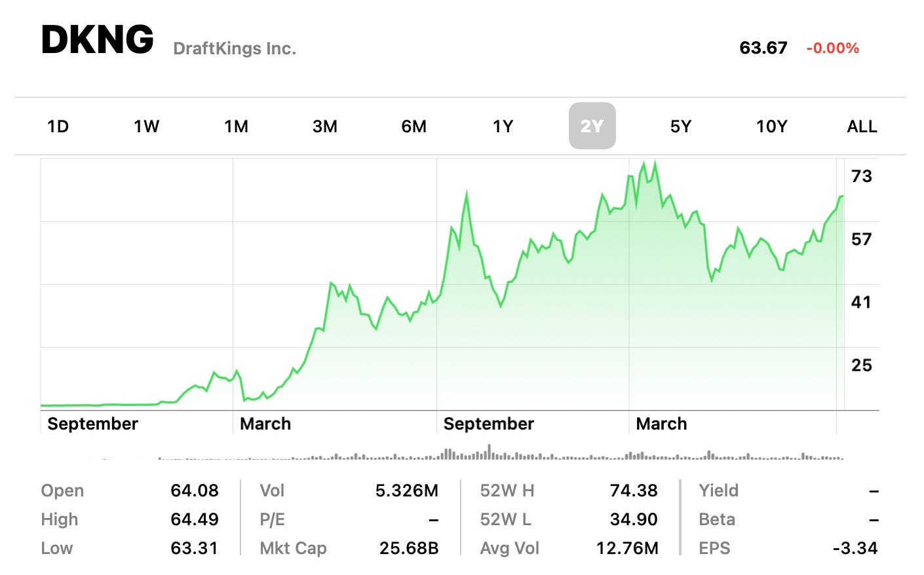Click the Avg Vol value 12.76M
The width and height of the screenshot is (924, 575).
[627, 548]
